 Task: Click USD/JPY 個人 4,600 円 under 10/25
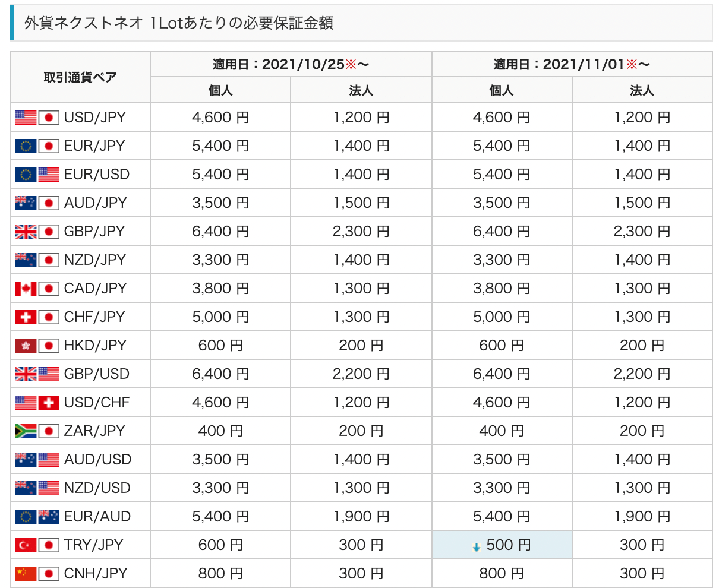click(x=220, y=118)
